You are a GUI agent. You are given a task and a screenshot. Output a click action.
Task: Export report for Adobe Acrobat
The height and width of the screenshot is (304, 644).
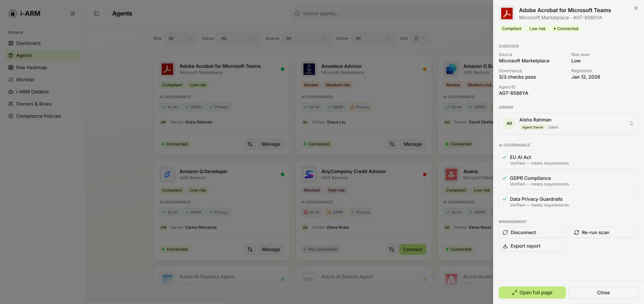[x=533, y=246]
